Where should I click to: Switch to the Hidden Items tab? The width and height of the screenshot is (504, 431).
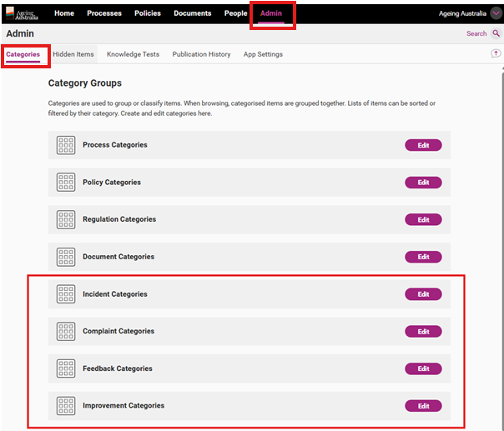(x=74, y=54)
